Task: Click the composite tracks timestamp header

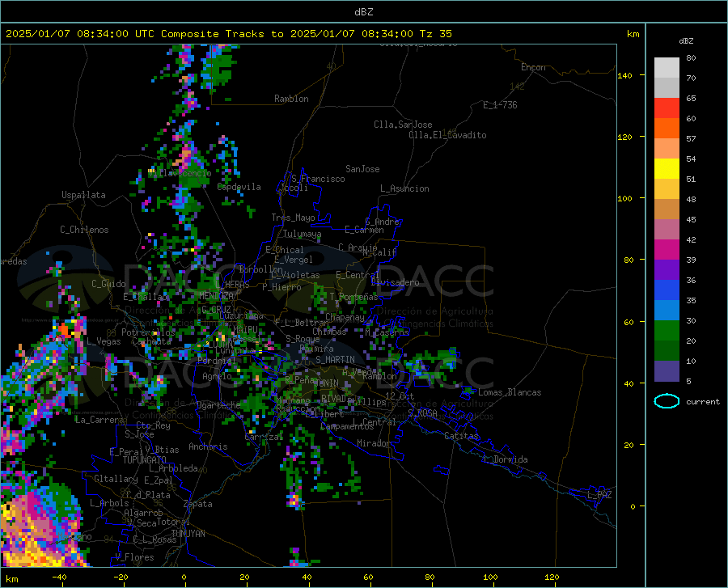Action: tap(228, 34)
